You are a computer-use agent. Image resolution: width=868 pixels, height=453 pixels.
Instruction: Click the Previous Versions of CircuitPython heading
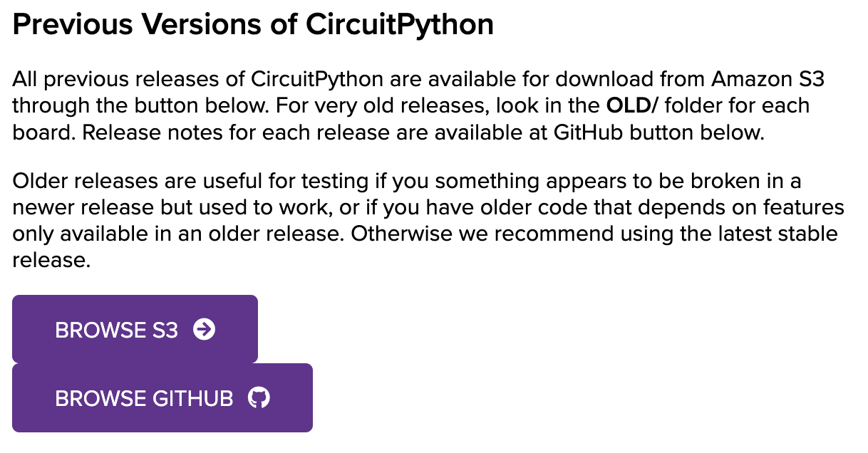point(252,24)
